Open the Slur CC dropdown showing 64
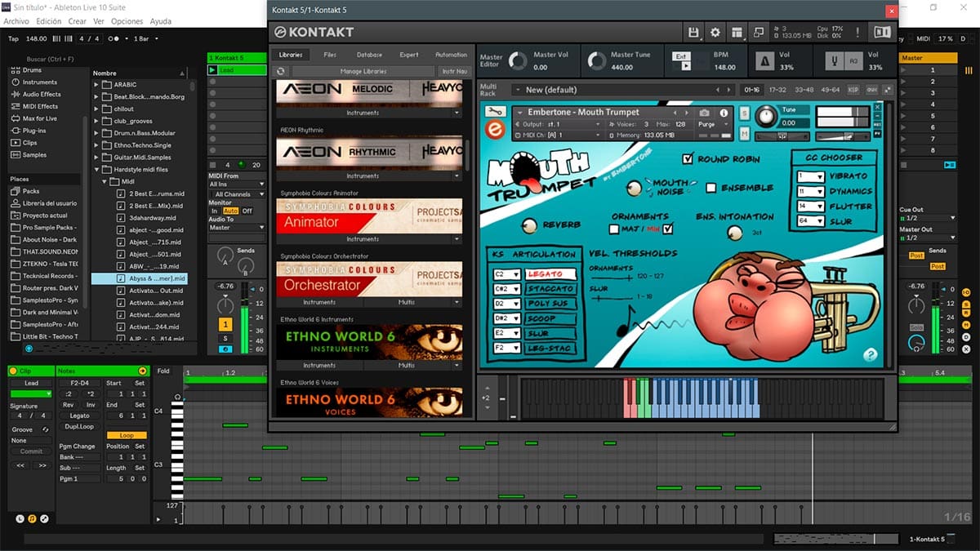980x551 pixels. pos(810,221)
